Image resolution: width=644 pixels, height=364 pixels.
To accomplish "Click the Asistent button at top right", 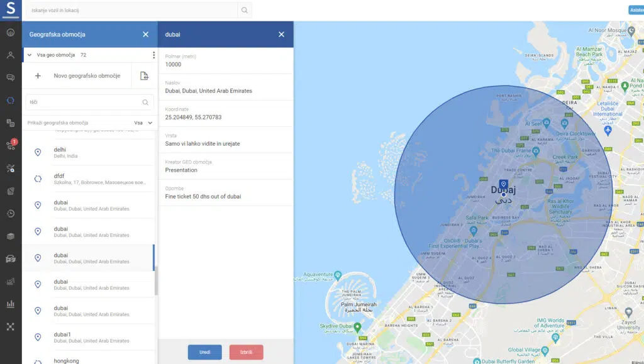I will (636, 10).
